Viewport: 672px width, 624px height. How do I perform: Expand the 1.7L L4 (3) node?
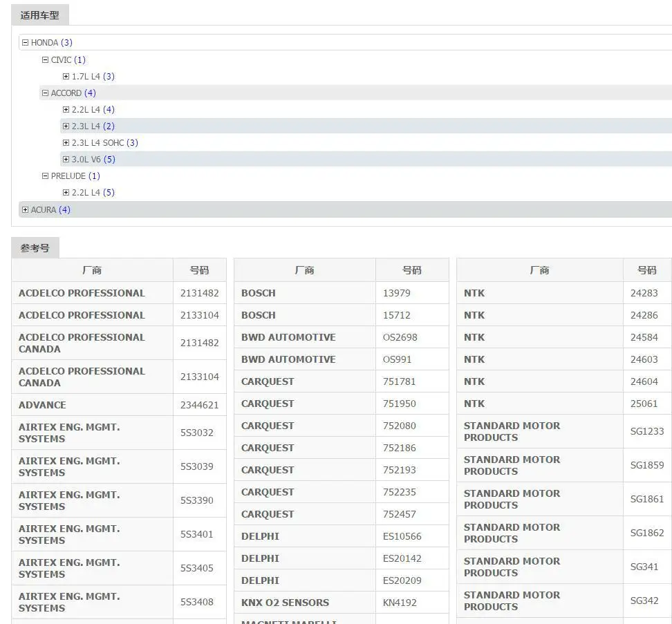pyautogui.click(x=66, y=76)
